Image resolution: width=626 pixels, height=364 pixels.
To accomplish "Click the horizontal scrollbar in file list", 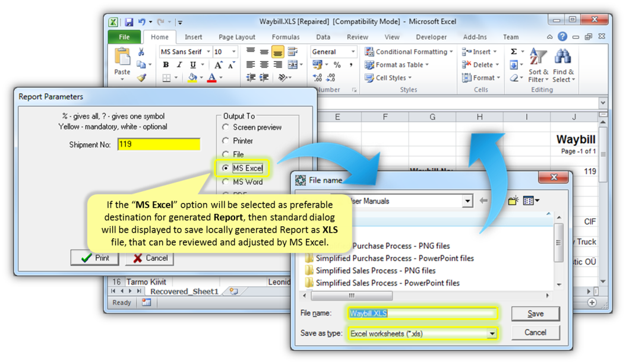I will (x=352, y=296).
